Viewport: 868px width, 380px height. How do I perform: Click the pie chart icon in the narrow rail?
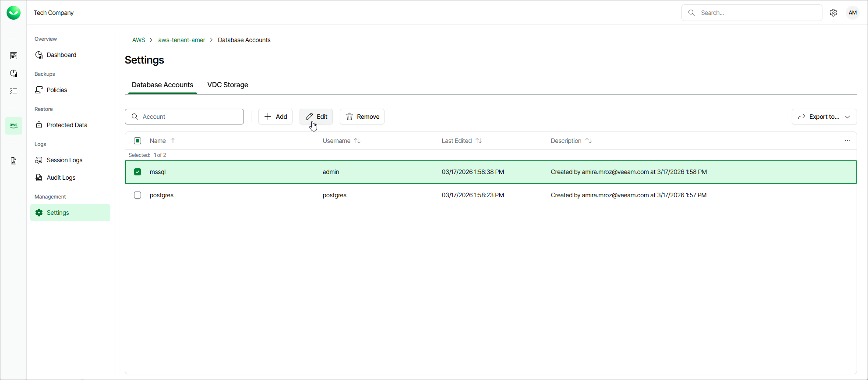[14, 73]
